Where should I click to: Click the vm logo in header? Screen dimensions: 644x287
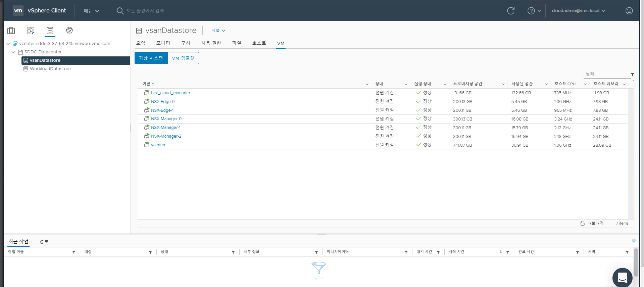coord(18,10)
